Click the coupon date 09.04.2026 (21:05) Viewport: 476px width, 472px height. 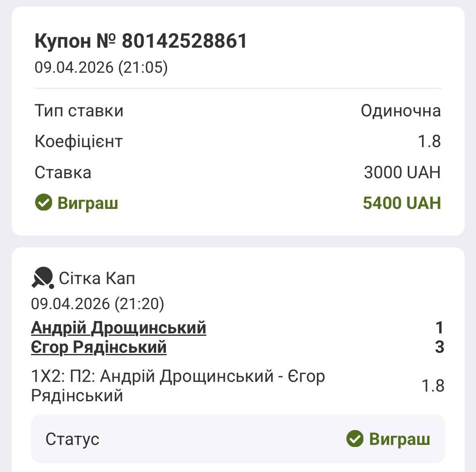tap(101, 67)
